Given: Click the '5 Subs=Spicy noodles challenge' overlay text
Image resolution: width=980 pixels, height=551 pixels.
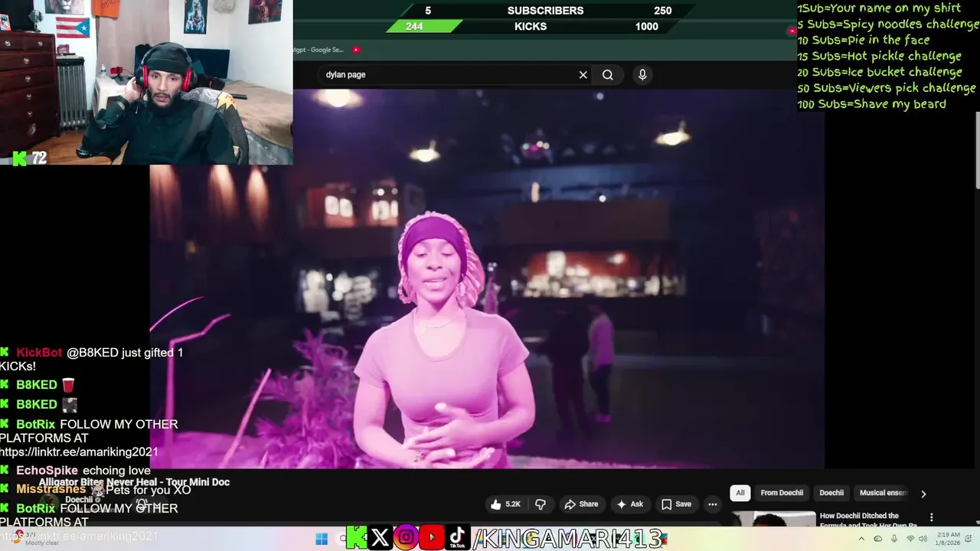Looking at the screenshot, I should (888, 24).
